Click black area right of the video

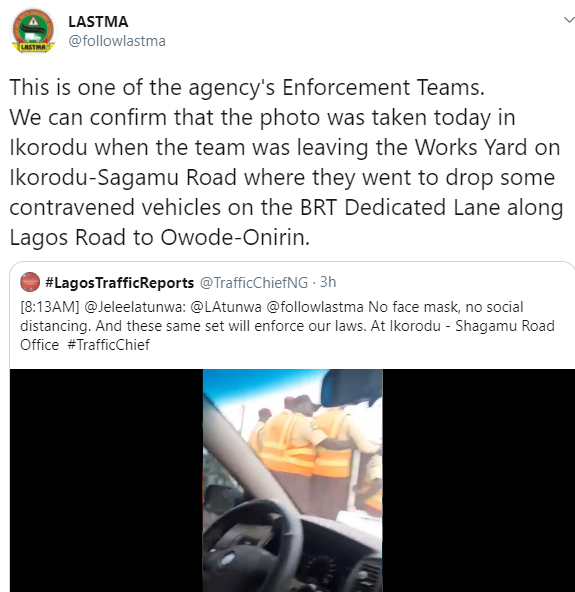[x=478, y=480]
